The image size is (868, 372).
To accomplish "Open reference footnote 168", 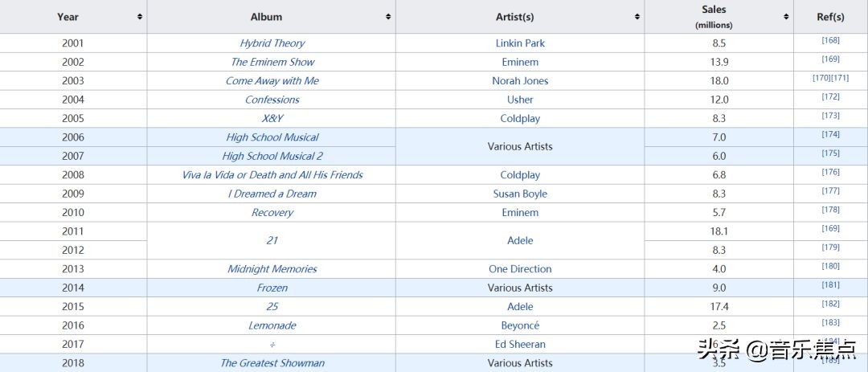I will (x=830, y=40).
